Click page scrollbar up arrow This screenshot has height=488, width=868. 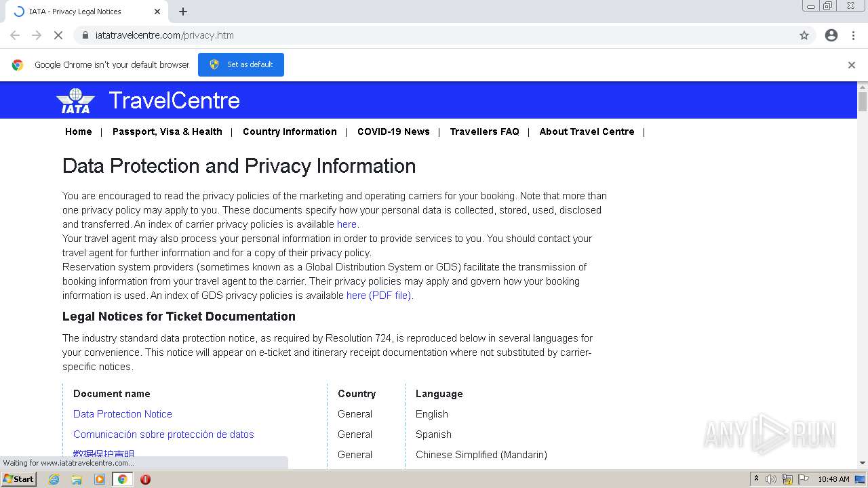coord(863,87)
